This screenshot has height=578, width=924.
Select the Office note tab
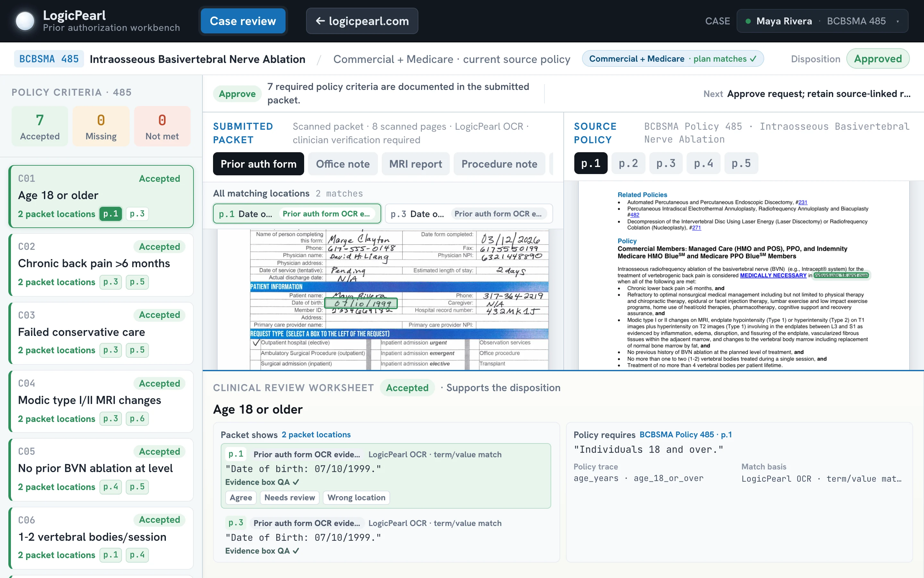point(343,164)
